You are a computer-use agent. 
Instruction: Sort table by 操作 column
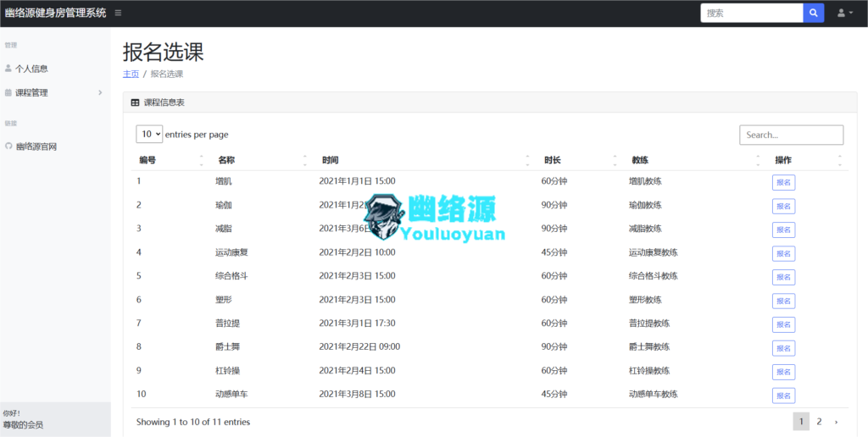pyautogui.click(x=783, y=160)
